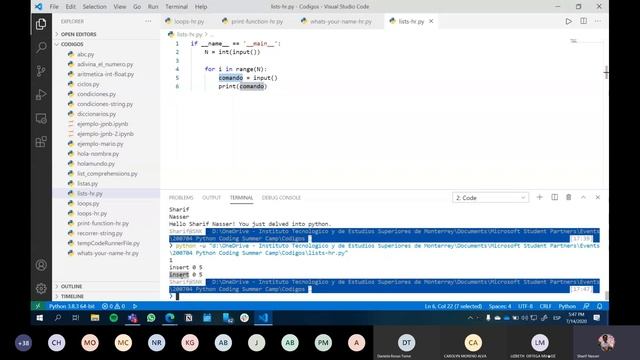
Task: Open the terminal selector dropdown '2: Code'
Action: (x=490, y=198)
